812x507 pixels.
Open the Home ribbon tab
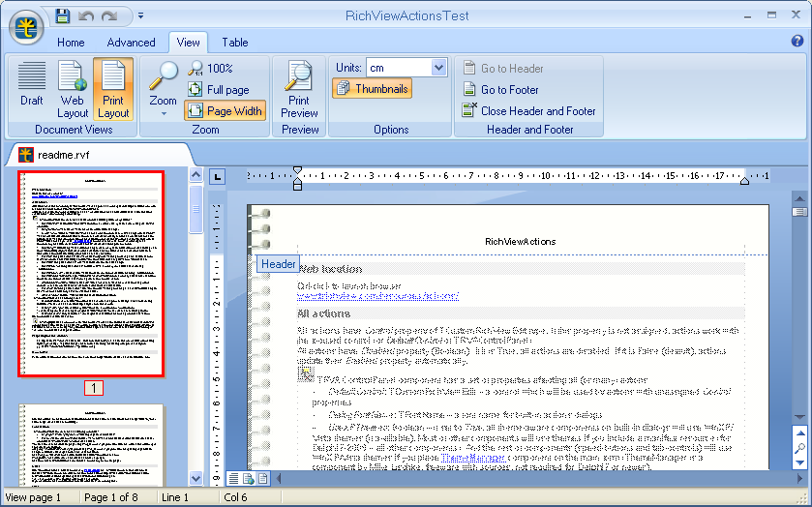point(71,43)
